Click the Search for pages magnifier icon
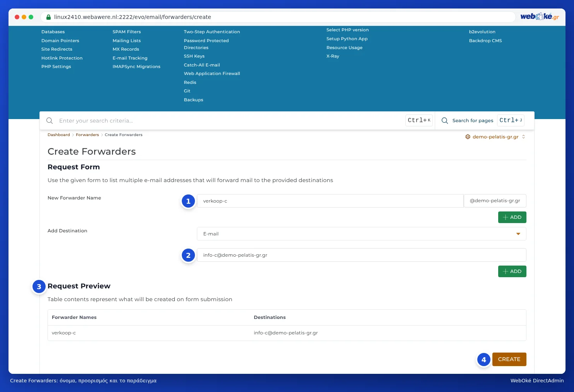The height and width of the screenshot is (392, 574). 445,121
